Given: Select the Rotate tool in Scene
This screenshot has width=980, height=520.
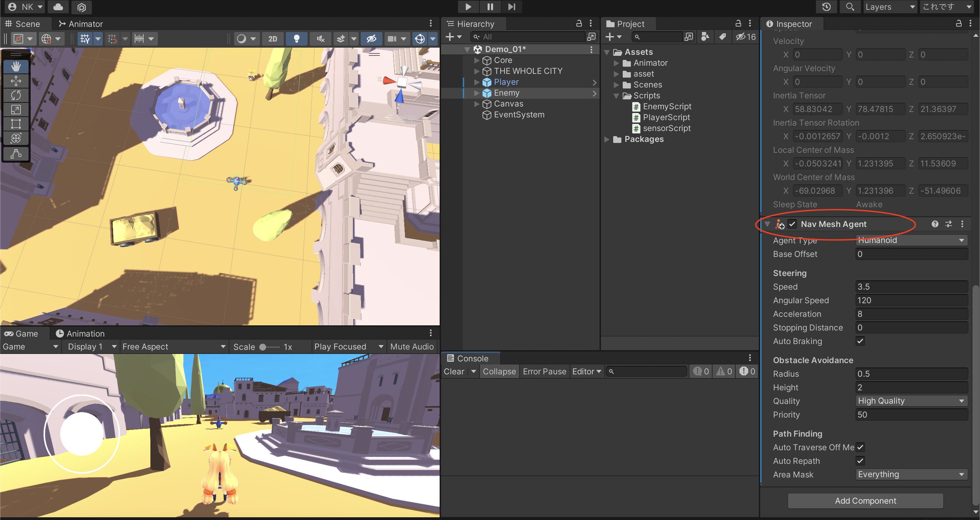Looking at the screenshot, I should [16, 95].
